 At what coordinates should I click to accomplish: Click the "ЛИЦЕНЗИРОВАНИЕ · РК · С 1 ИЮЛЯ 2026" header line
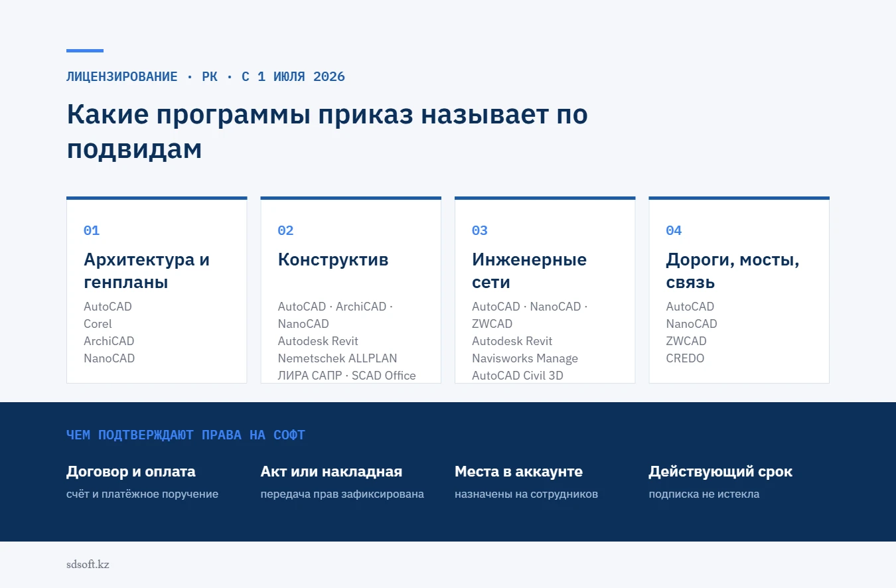click(206, 76)
